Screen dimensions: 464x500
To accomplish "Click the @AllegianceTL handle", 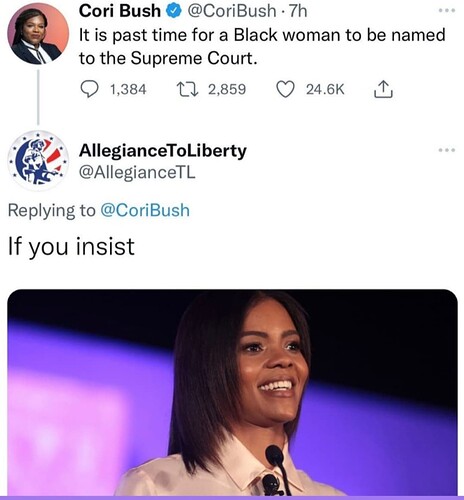I will point(137,172).
